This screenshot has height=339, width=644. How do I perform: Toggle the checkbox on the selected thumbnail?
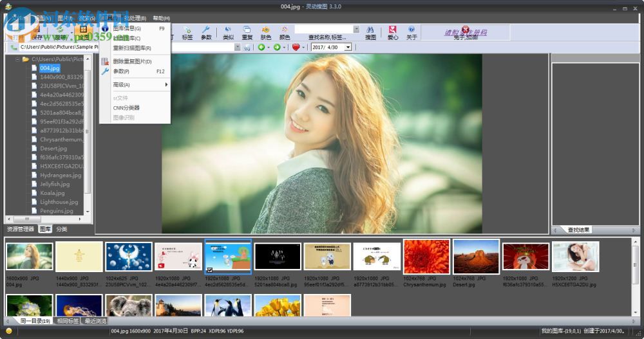coord(209,270)
